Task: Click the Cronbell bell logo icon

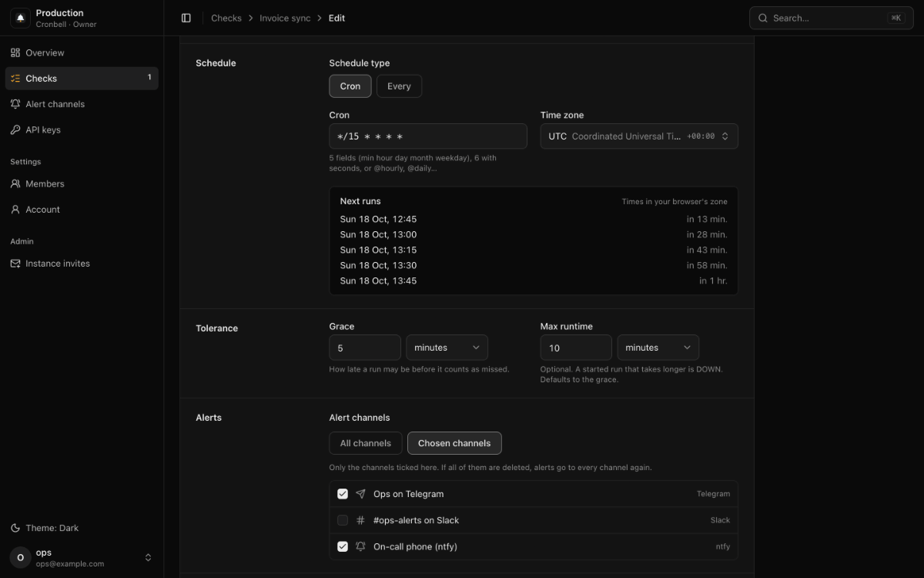Action: pos(20,18)
